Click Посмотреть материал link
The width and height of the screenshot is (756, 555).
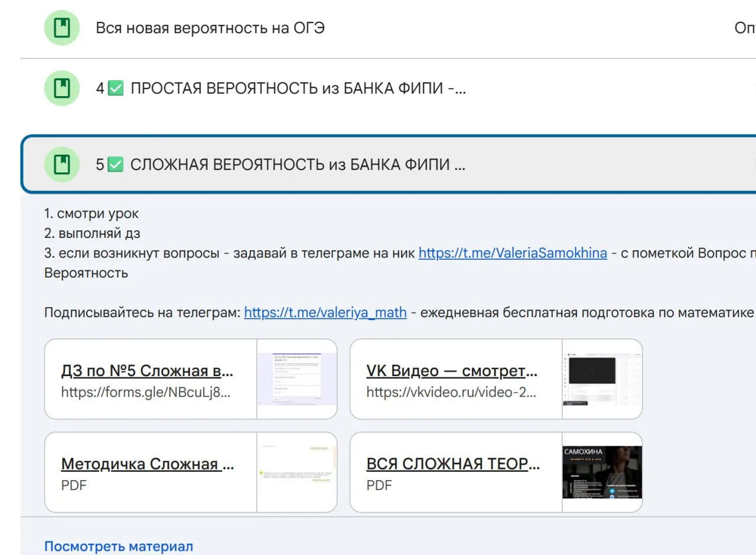[x=119, y=546]
